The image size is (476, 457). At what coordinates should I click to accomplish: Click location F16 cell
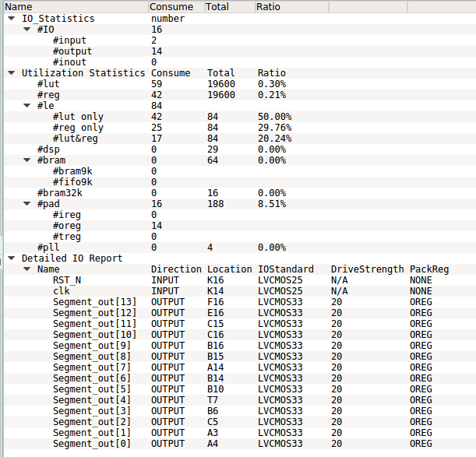coord(216,302)
